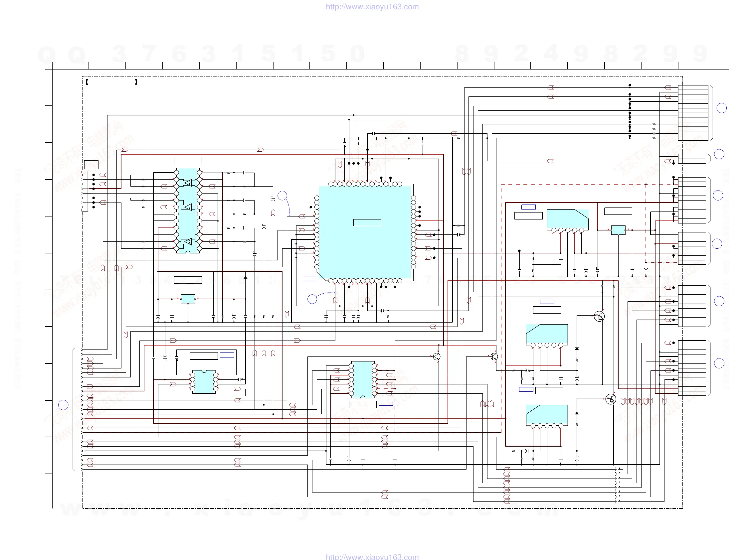Click blue circle beside the left edge connector

pyautogui.click(x=63, y=405)
